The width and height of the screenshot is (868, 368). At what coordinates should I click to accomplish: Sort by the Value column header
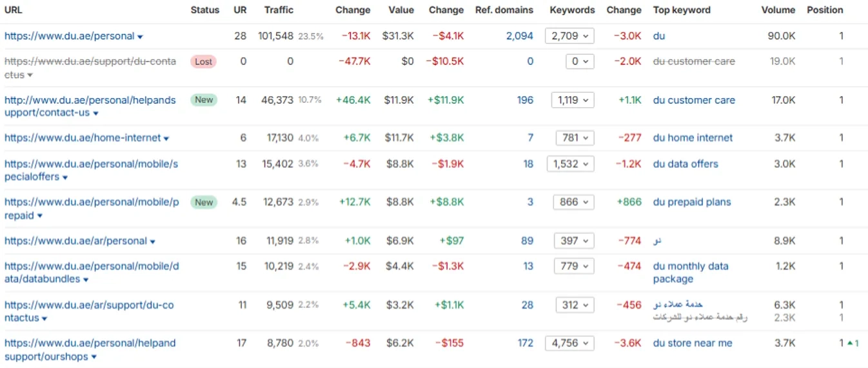tap(401, 10)
